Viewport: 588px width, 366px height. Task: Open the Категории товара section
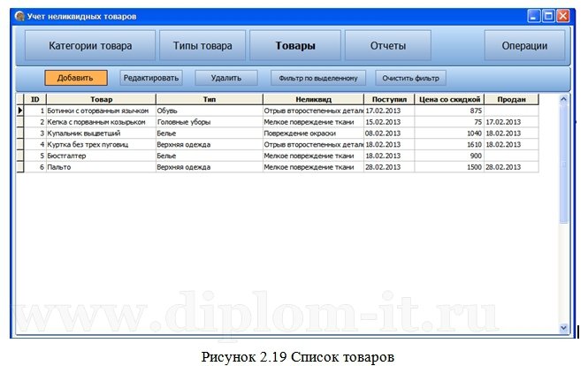click(90, 46)
